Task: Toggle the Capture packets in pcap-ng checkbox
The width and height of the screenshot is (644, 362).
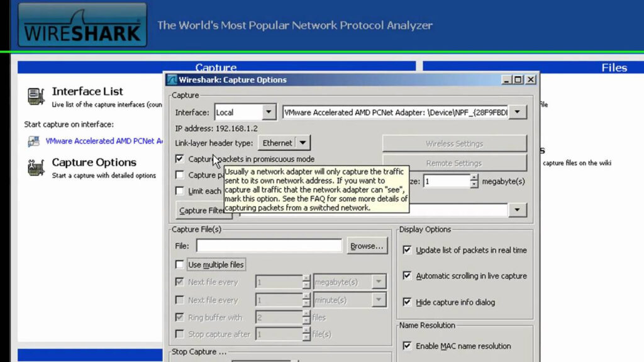Action: 179,175
